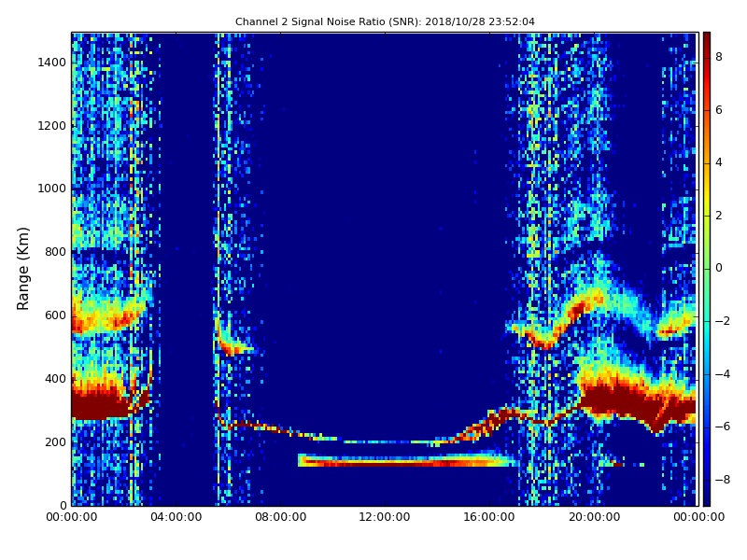The height and width of the screenshot is (560, 747).
Task: Click the colorbar value 8 label
Action: pos(719,57)
